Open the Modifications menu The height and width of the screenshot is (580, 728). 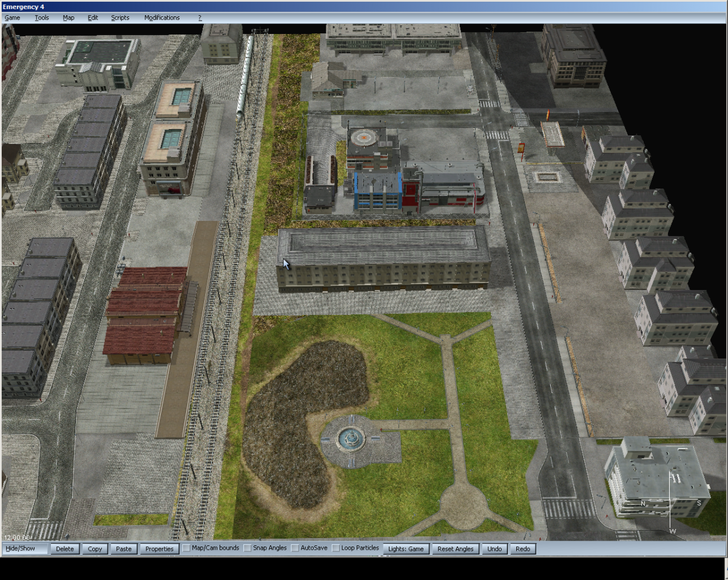click(162, 18)
